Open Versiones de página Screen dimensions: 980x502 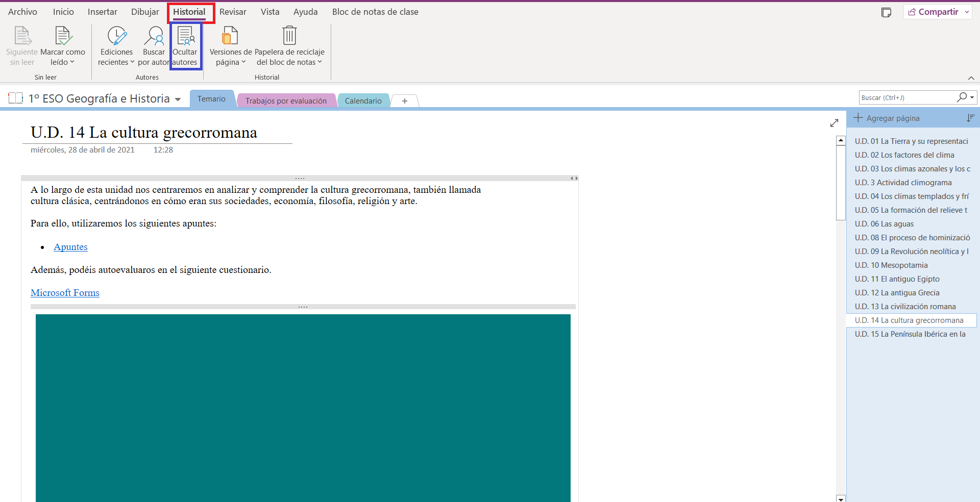230,46
